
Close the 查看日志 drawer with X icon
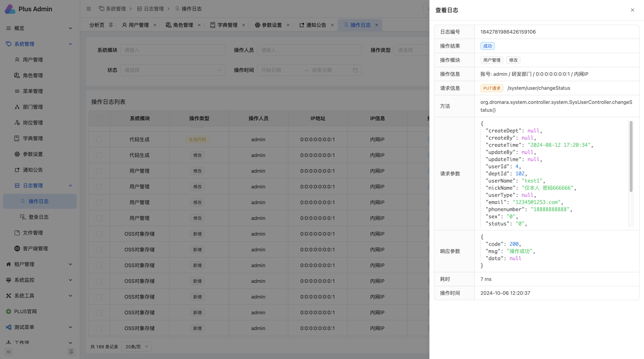click(632, 10)
